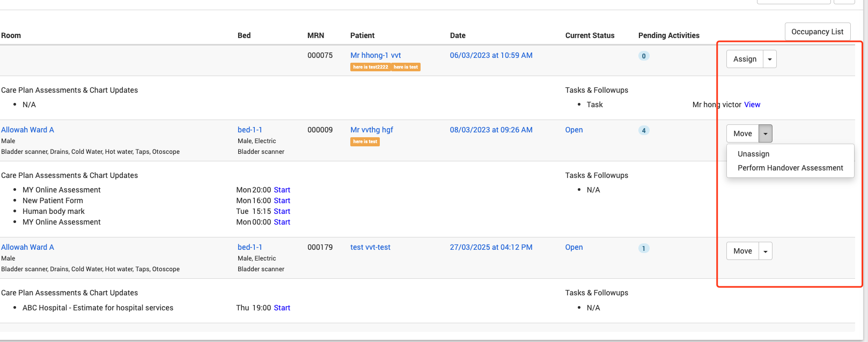Expand the Move dropdown arrow for test vvt-test
Screen dimensions: 868x342
pos(766,251)
